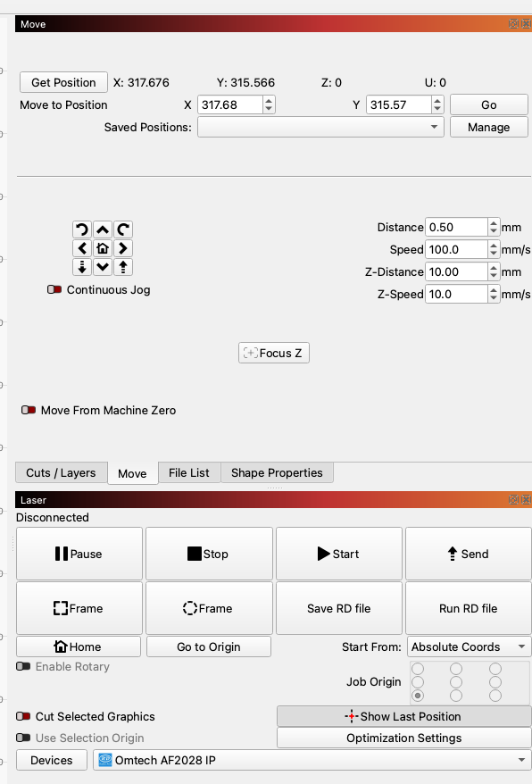Screen dimensions: 532x784
Task: Jog laser right with the right arrow
Action: coord(123,248)
